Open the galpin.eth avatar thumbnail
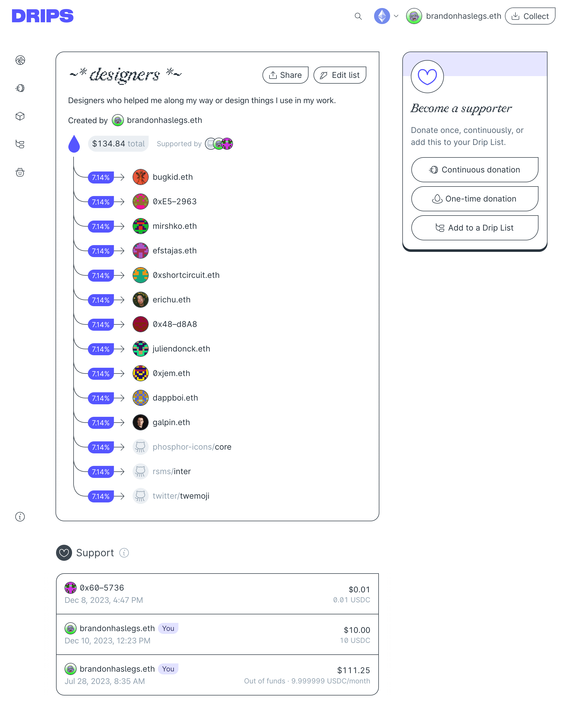This screenshot has width=567, height=728. pos(140,422)
